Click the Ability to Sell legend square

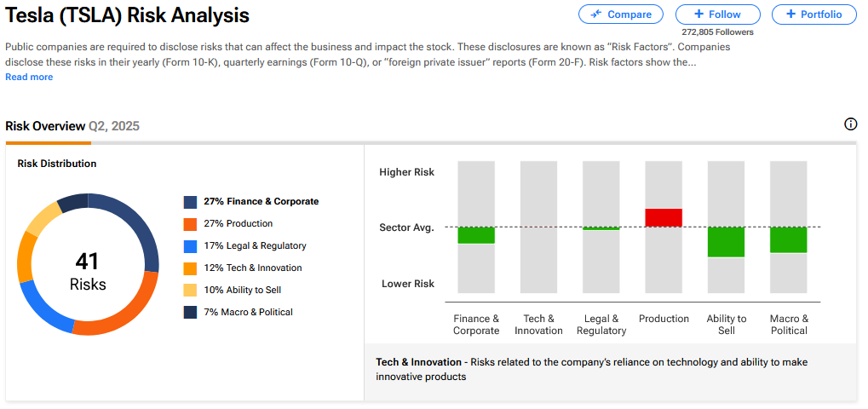click(x=190, y=291)
